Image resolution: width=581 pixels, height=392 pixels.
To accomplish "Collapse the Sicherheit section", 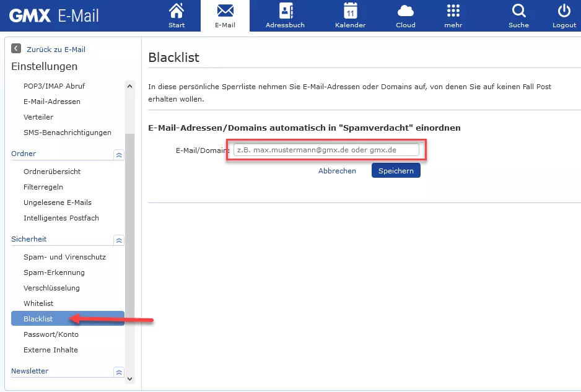I will point(119,240).
